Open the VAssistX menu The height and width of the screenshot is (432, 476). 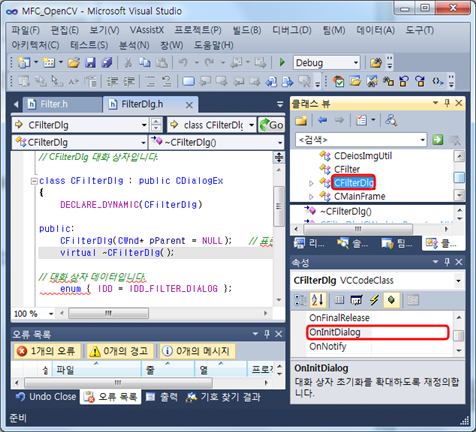pyautogui.click(x=147, y=30)
